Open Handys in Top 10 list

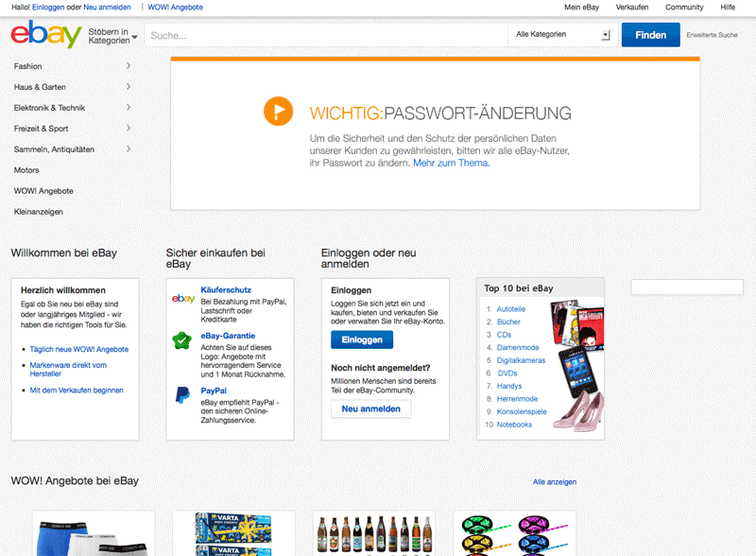coord(509,386)
